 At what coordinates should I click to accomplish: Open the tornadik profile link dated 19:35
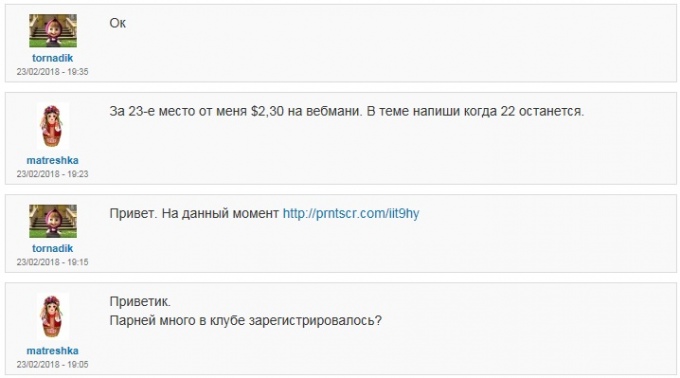52,58
